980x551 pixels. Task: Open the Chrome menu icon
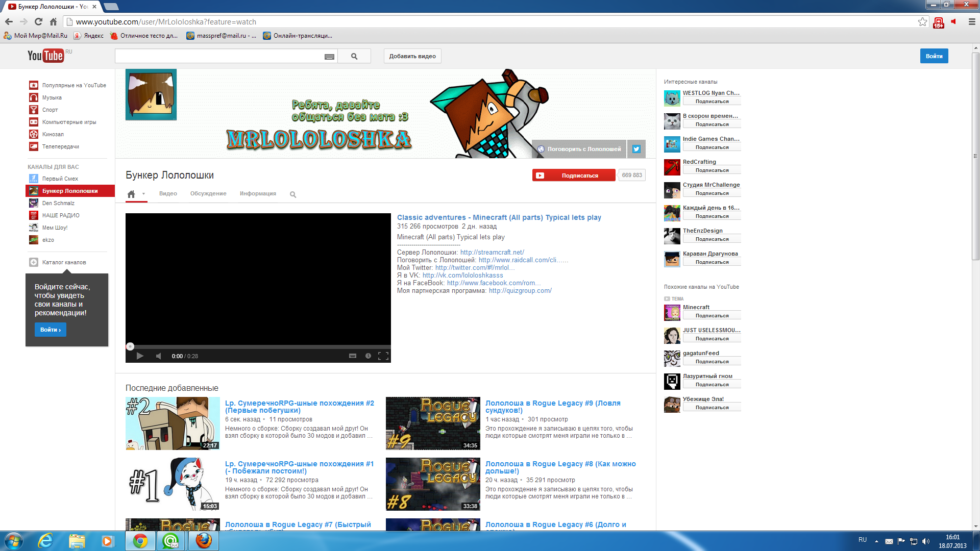pos(972,22)
